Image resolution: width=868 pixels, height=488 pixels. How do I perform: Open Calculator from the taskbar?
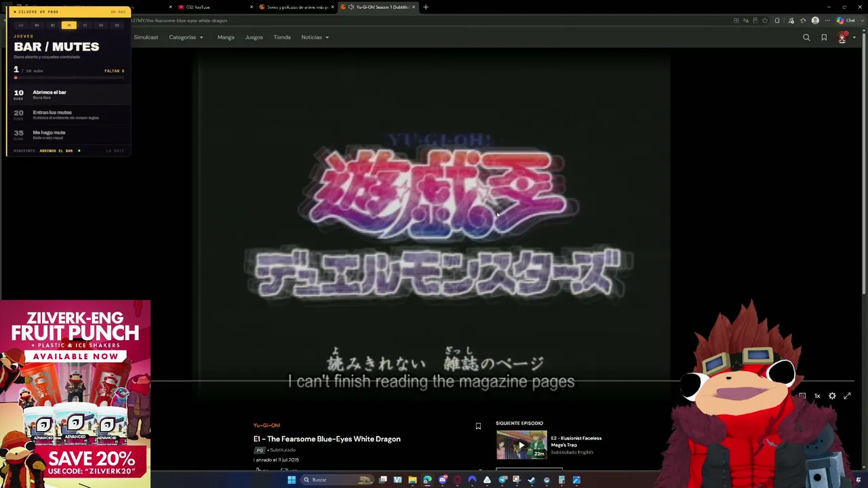pos(561,480)
